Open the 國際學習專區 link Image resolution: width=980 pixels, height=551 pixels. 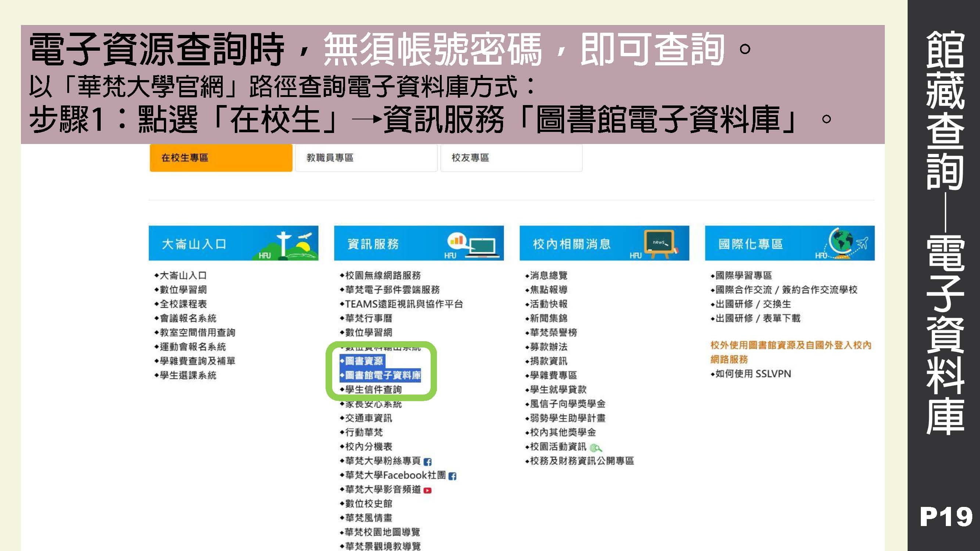[744, 275]
